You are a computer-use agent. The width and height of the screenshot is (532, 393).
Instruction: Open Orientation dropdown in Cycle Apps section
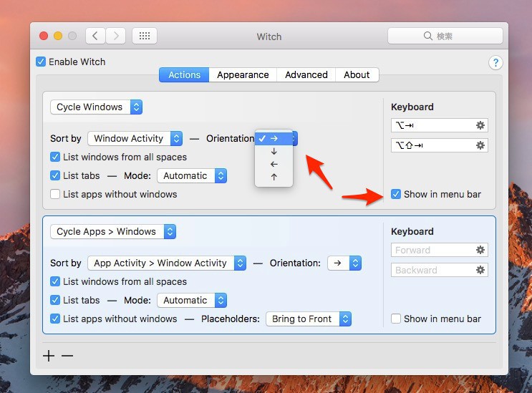[x=344, y=263]
